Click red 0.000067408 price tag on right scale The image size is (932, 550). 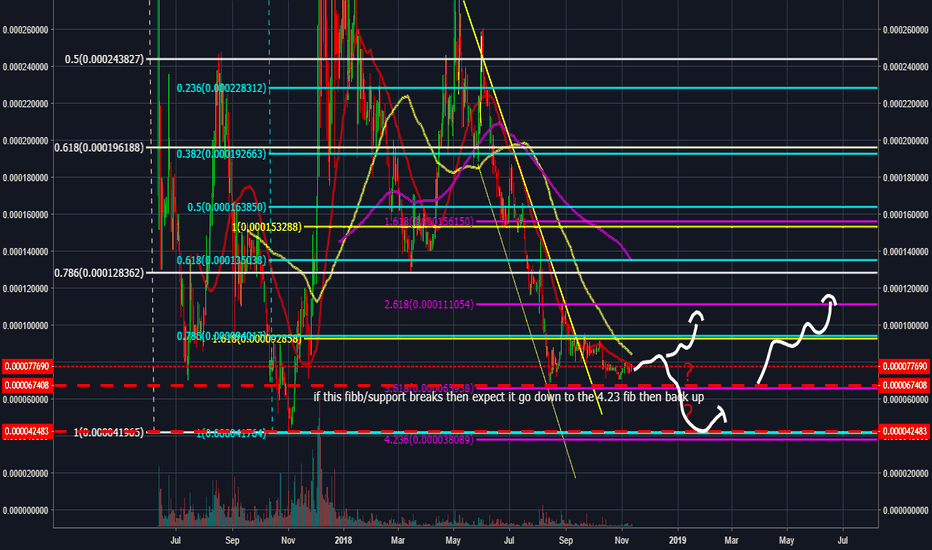pyautogui.click(x=904, y=385)
